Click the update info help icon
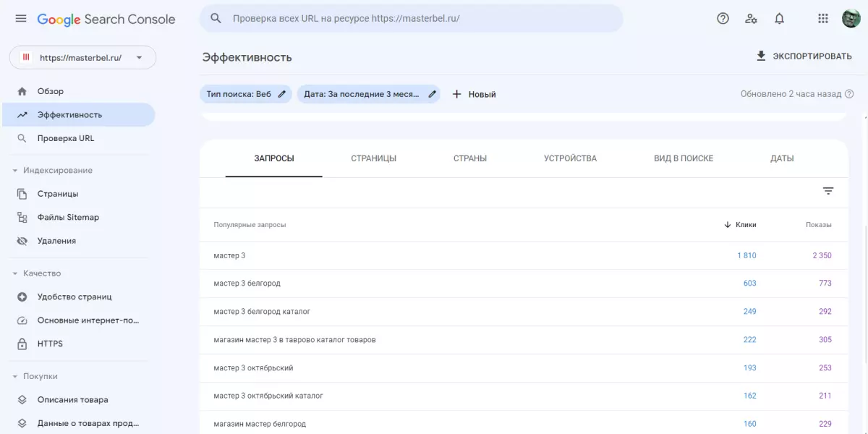Screen dimensions: 868x434 [850, 94]
